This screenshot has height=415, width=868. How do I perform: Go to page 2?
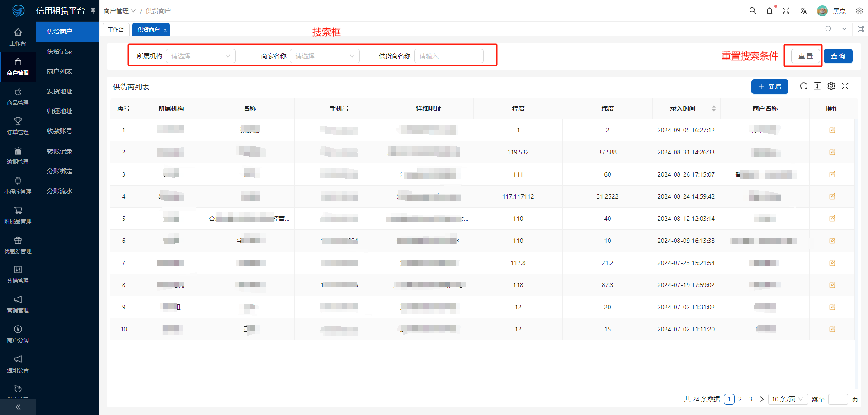tap(740, 399)
